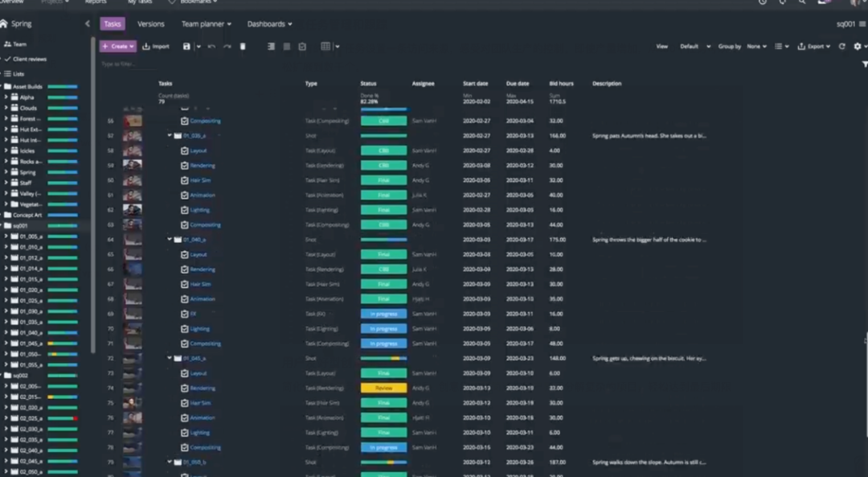
Task: Open the settings gear icon
Action: coord(858,47)
